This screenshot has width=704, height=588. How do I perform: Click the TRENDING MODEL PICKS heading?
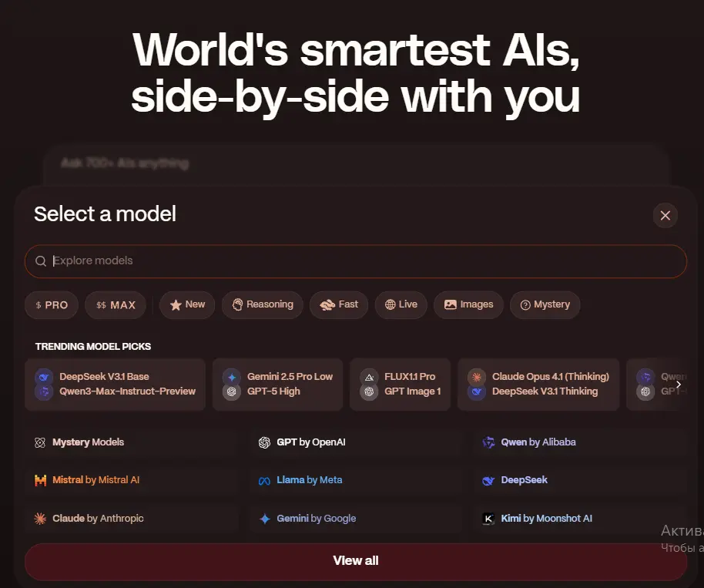[93, 346]
